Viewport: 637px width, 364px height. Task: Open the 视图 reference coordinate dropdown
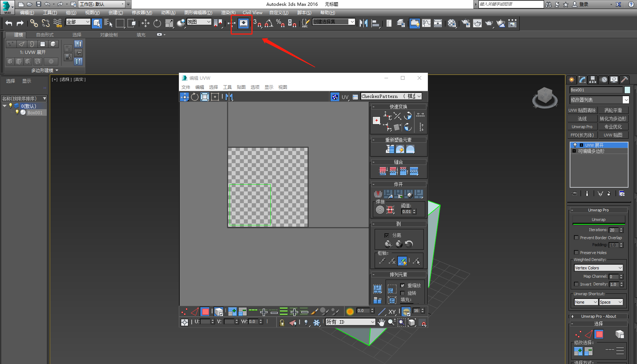pos(199,22)
